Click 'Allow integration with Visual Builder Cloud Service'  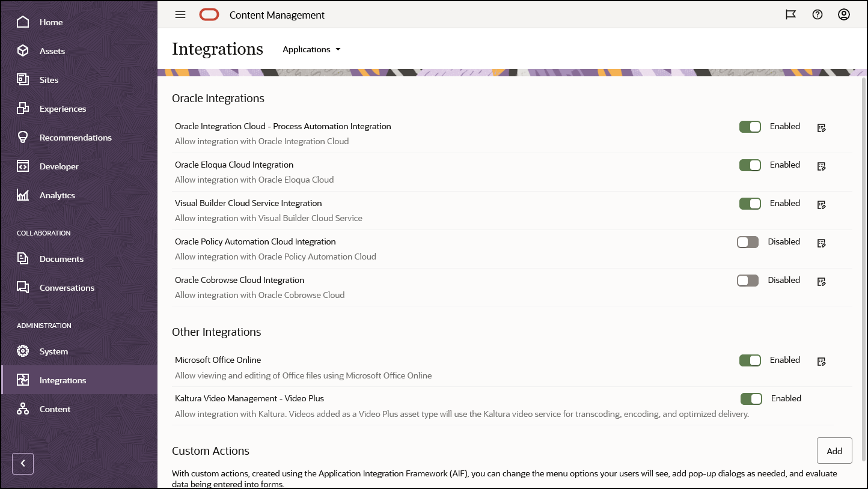coord(269,218)
